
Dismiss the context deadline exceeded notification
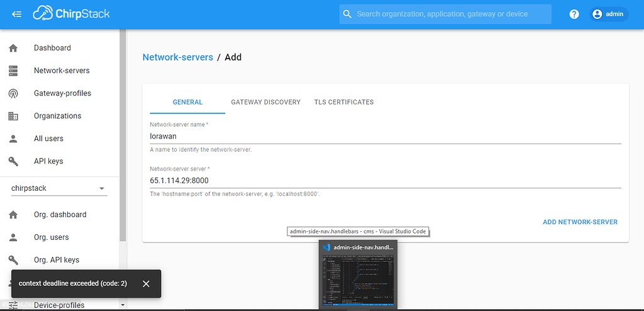[x=146, y=284]
